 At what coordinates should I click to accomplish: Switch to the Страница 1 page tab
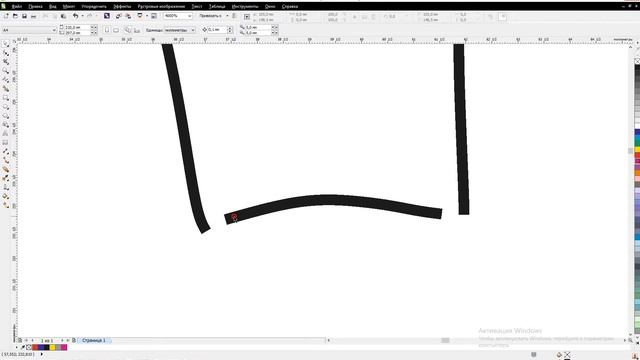click(94, 340)
